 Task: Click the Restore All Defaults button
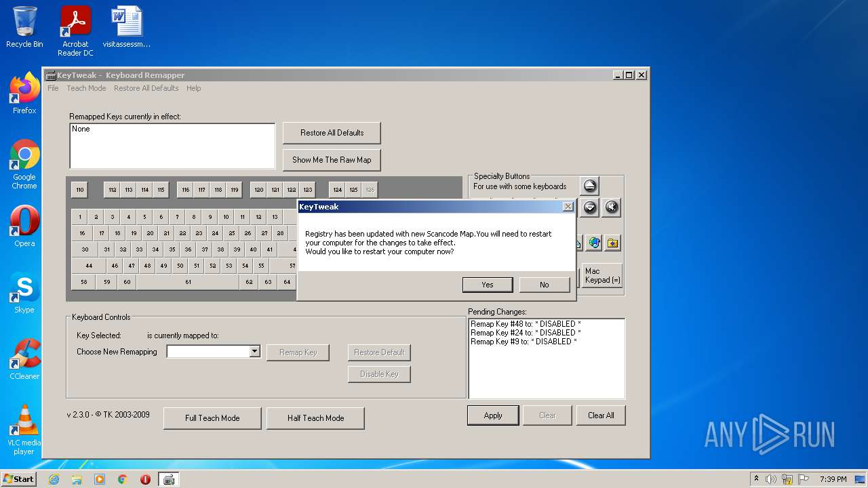coord(332,133)
